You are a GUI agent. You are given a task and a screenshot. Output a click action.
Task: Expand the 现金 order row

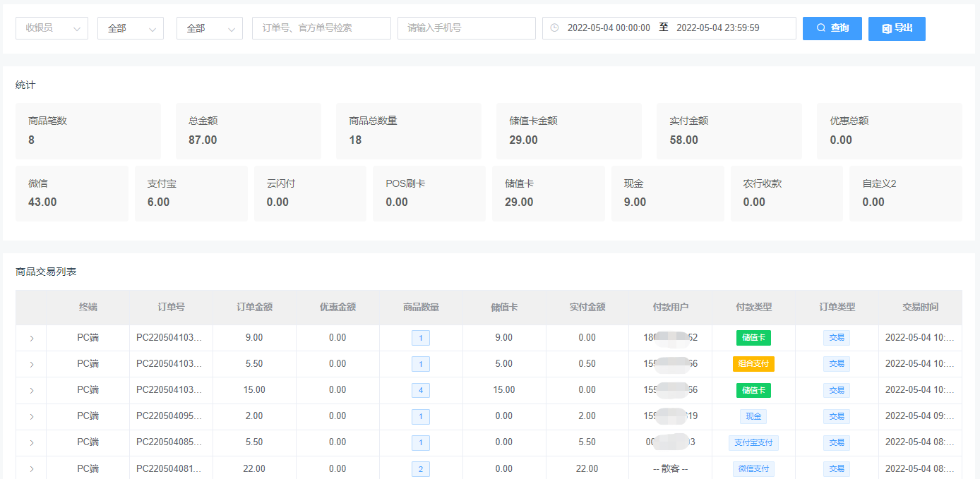tap(31, 416)
